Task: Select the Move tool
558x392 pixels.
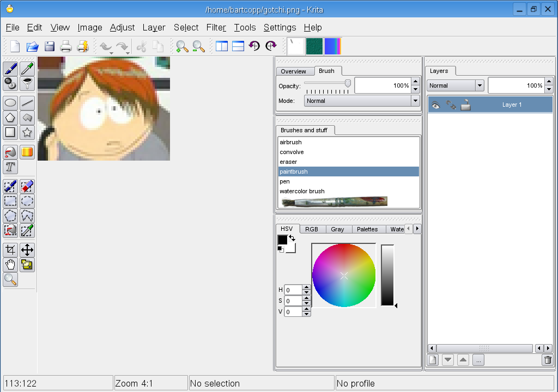Action: tap(27, 250)
